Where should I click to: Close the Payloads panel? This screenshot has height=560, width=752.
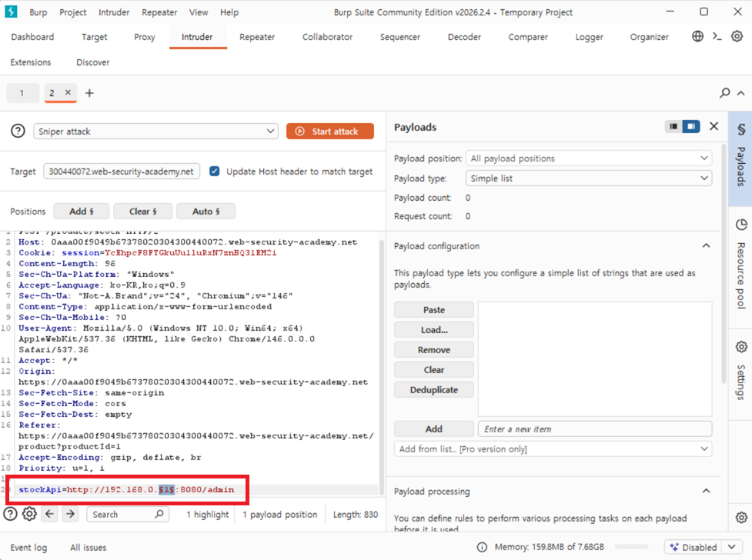pos(714,127)
